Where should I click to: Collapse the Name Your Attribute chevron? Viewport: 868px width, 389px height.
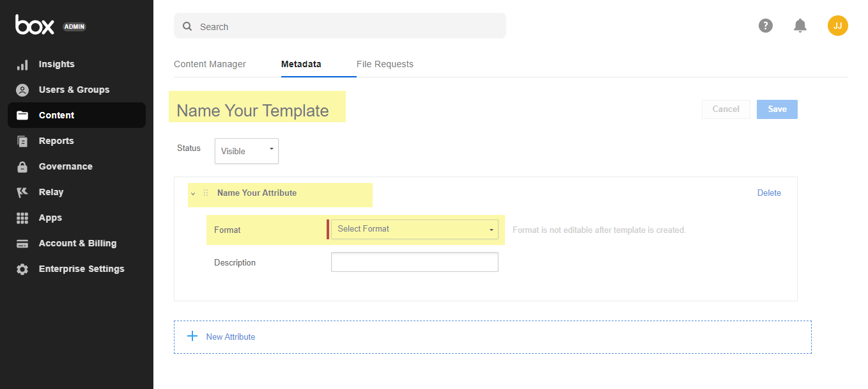193,193
